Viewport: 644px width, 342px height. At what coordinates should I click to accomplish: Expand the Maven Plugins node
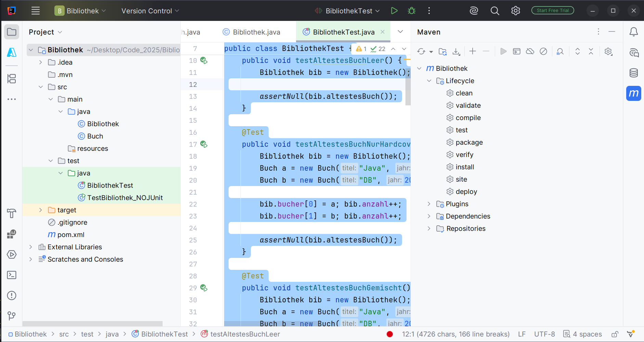click(x=429, y=204)
